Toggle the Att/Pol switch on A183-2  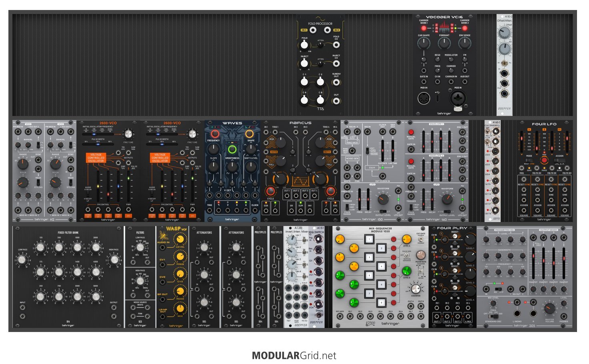(x=504, y=64)
